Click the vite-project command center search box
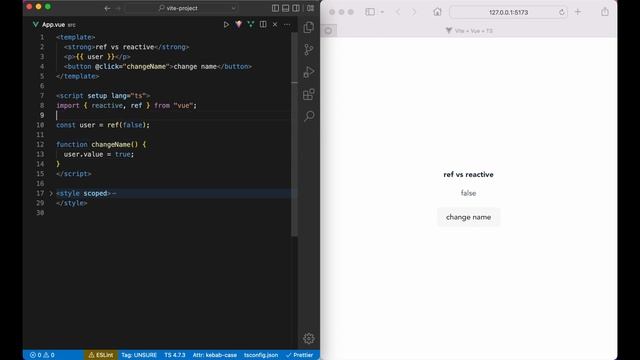The width and height of the screenshot is (640, 360). pos(181,8)
